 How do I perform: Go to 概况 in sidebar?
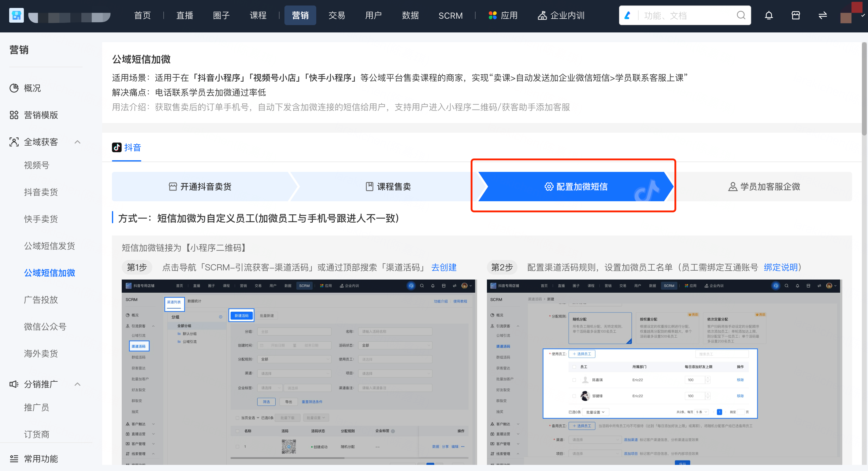pos(32,88)
